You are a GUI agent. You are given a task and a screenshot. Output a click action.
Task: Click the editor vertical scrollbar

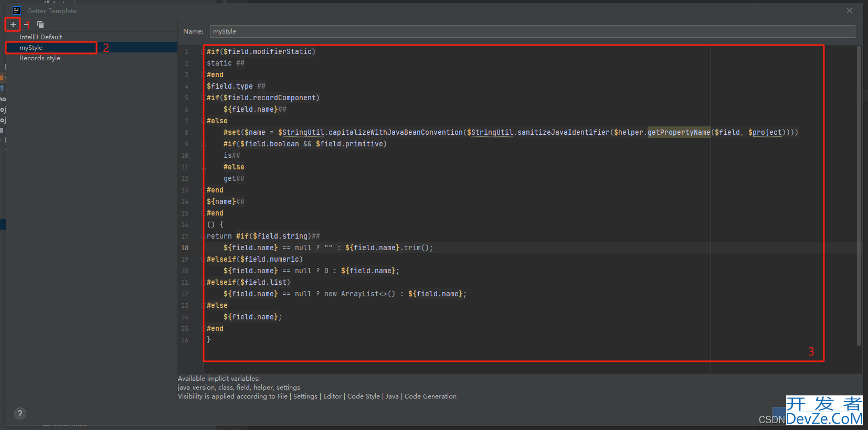click(x=859, y=196)
